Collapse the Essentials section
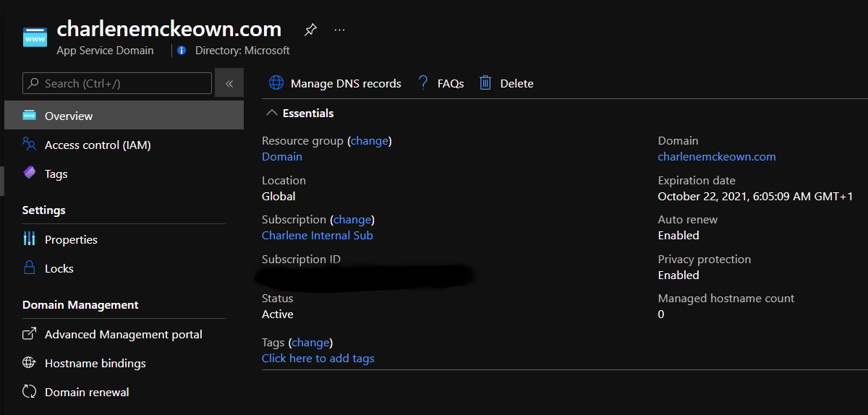The width and height of the screenshot is (868, 415). [272, 113]
